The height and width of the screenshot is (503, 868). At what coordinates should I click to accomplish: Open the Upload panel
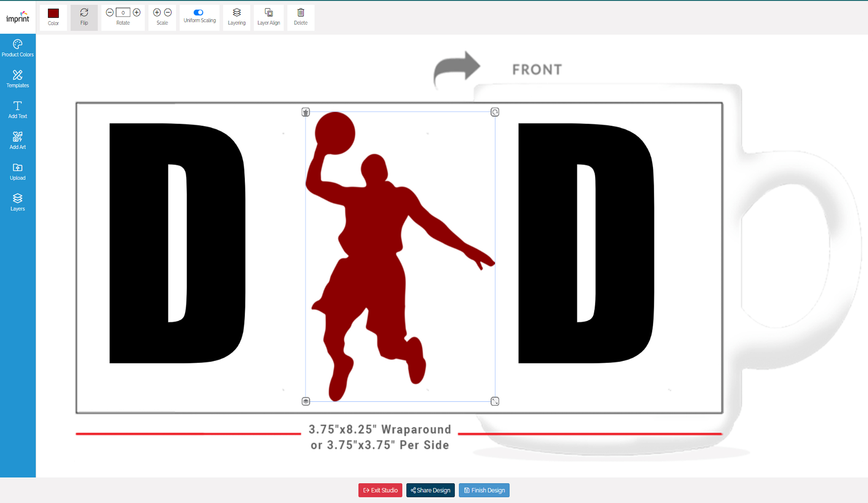[17, 171]
